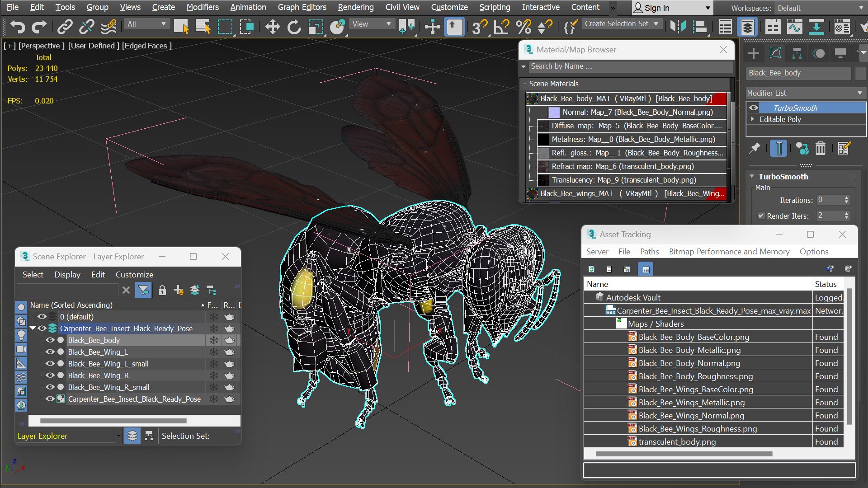Activate Select and Rotate tool
868x488 pixels.
pos(294,27)
